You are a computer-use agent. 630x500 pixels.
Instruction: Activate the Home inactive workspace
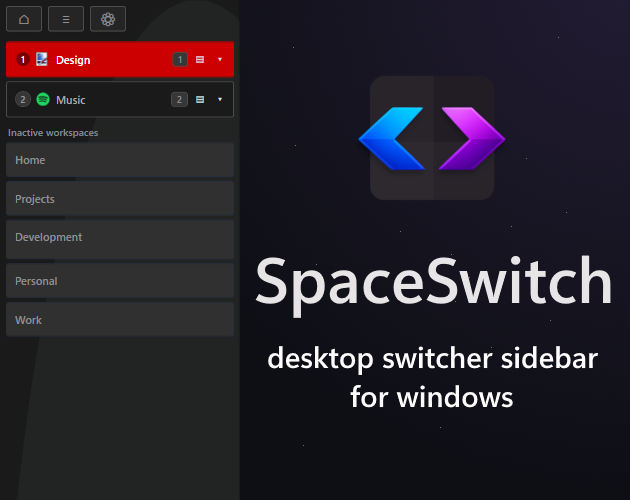[120, 160]
